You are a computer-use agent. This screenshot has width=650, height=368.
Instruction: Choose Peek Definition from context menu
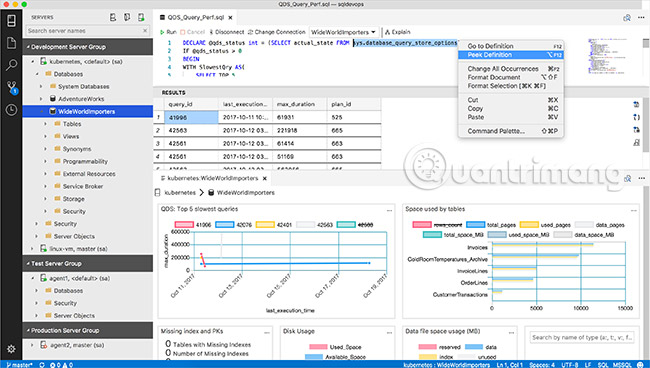coord(511,55)
